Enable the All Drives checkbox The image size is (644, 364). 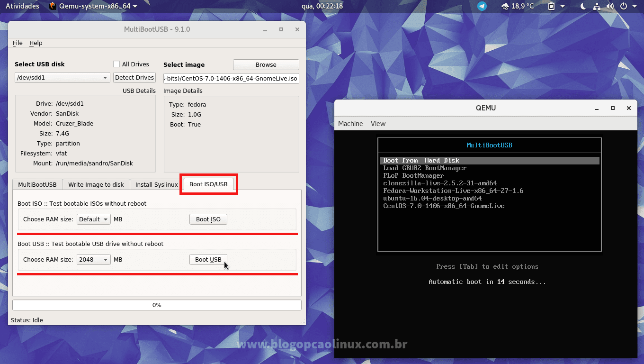click(x=116, y=64)
